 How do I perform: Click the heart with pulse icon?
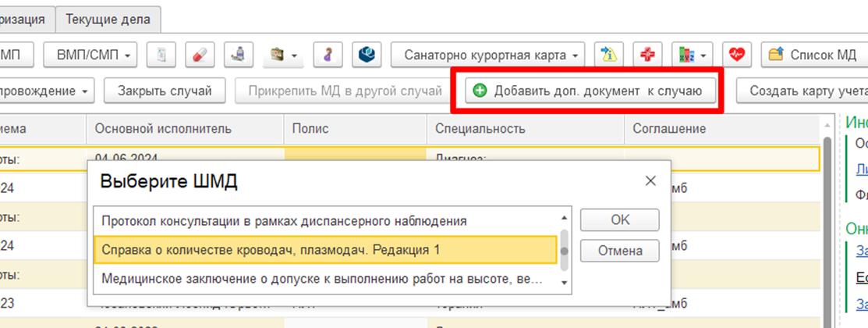[x=736, y=55]
